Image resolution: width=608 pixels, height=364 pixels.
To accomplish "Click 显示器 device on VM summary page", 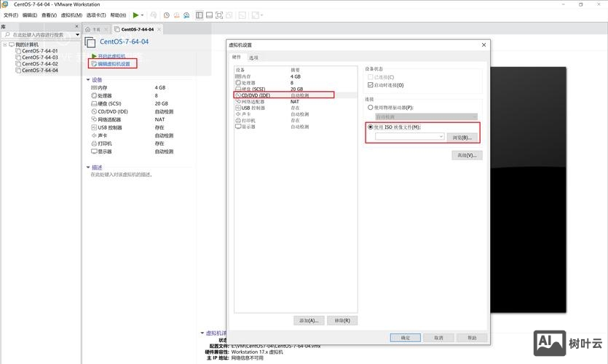I will (105, 151).
